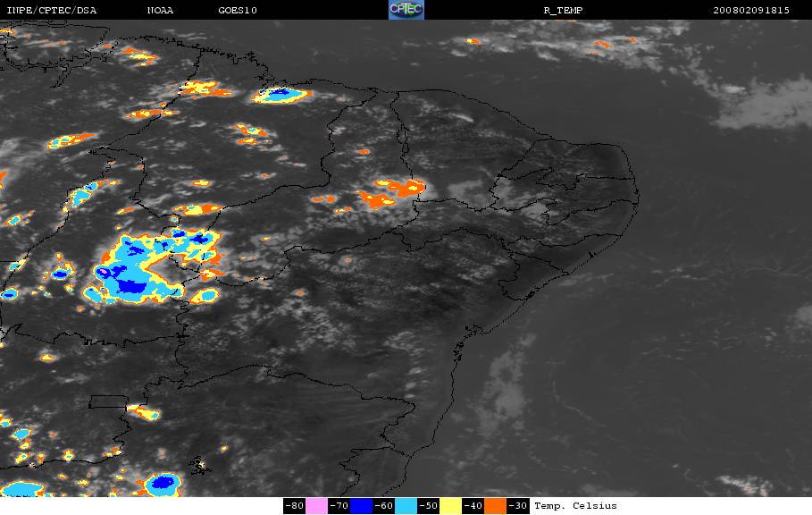Click the "Temp. Celsius" legend caption

click(x=575, y=506)
